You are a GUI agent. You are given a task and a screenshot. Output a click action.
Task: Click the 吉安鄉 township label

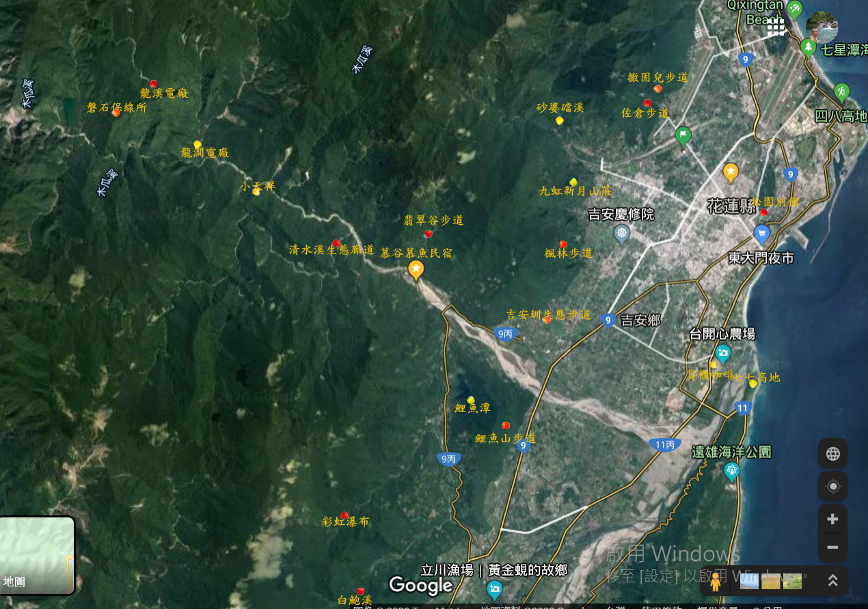(x=640, y=320)
